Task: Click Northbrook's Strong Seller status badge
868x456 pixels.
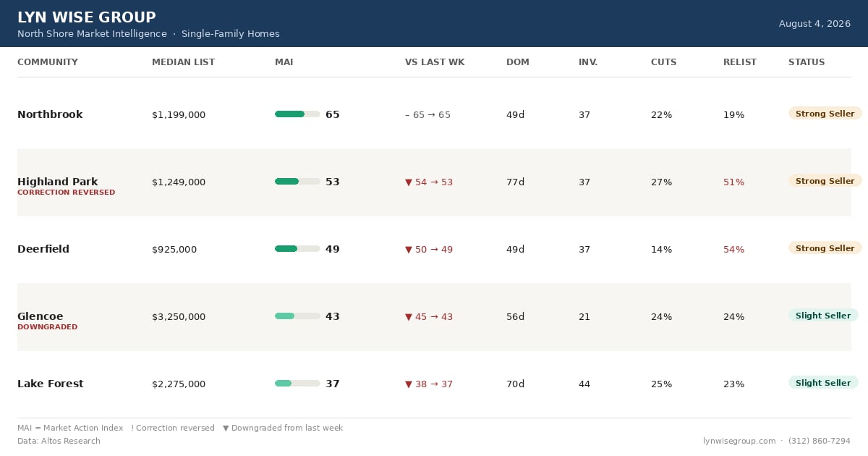Action: pos(825,114)
